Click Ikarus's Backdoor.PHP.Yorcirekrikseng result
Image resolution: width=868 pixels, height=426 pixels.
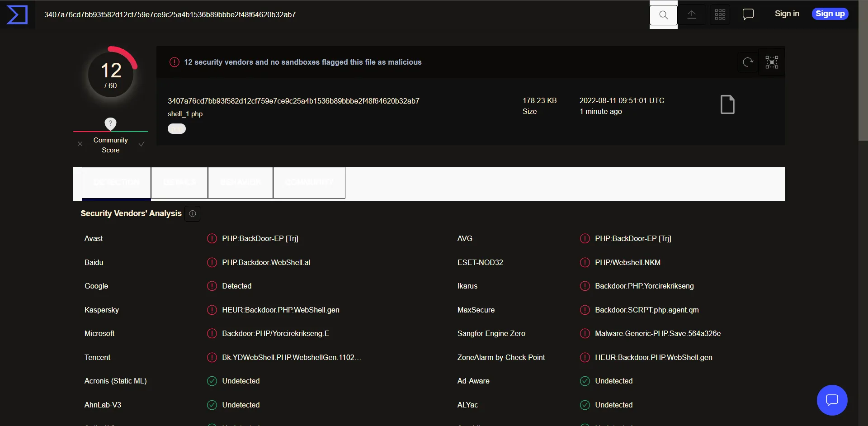[x=644, y=286]
